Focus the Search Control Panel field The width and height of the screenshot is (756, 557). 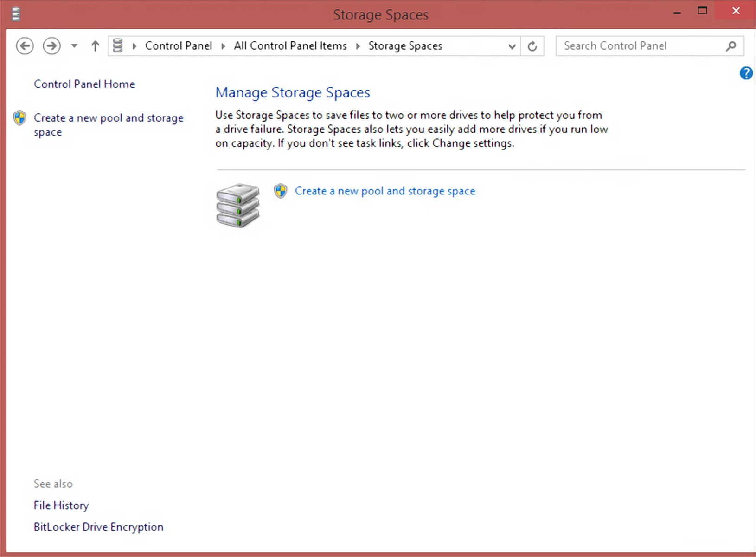point(640,46)
